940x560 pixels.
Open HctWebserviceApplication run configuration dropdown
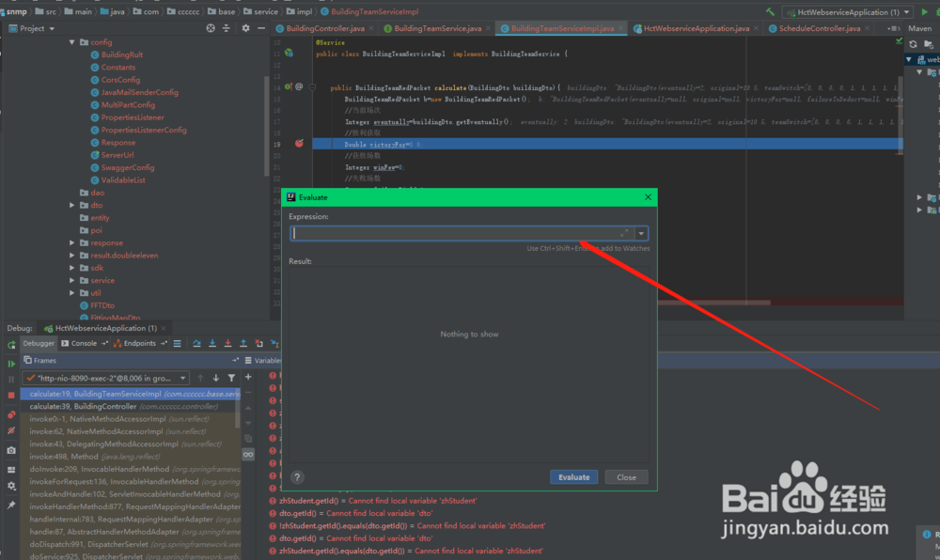[x=849, y=12]
